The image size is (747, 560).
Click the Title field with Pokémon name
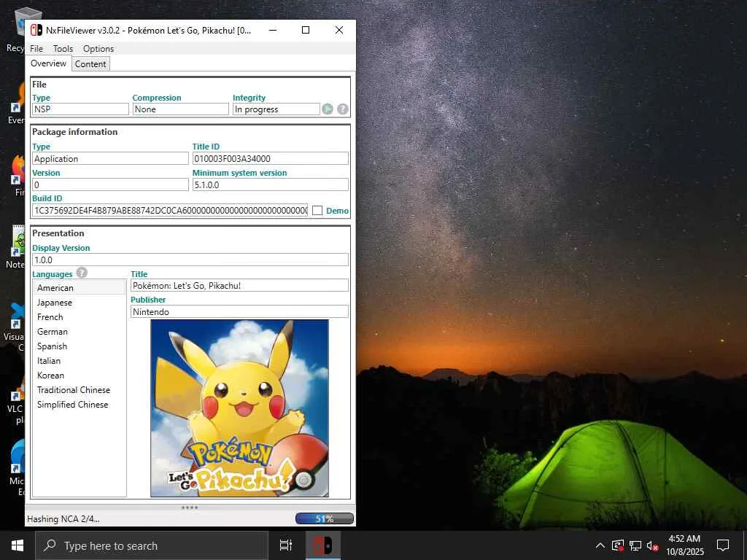[239, 286]
